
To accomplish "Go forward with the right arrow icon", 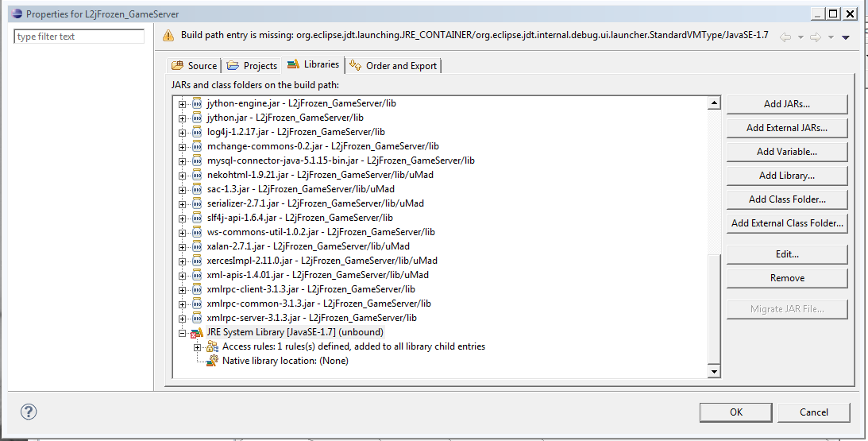I will (x=815, y=37).
